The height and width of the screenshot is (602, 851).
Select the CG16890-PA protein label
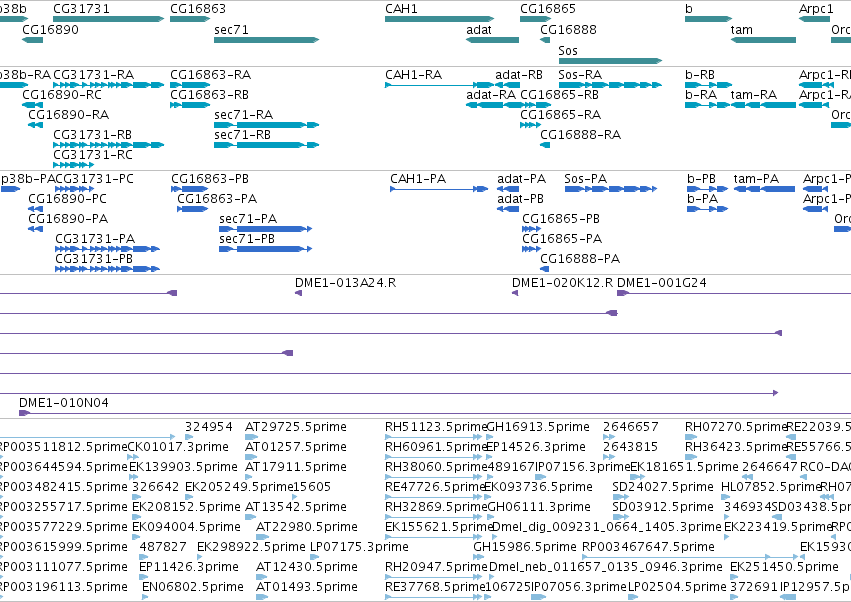68,219
